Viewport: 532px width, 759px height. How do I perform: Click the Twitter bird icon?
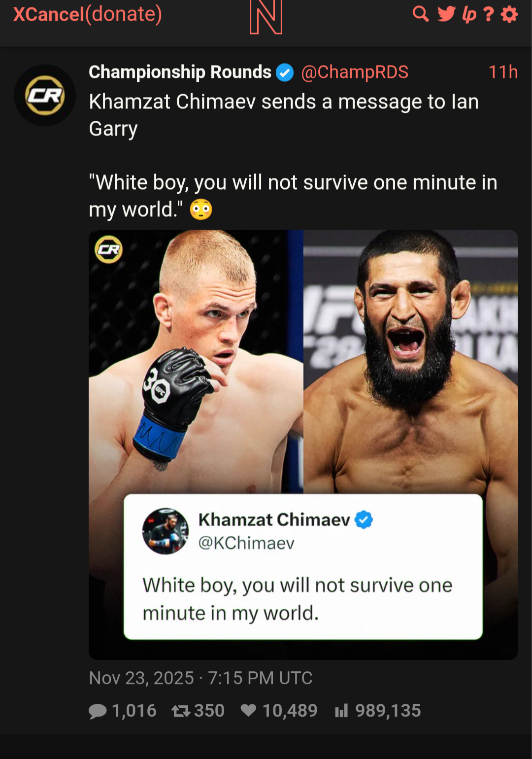447,14
